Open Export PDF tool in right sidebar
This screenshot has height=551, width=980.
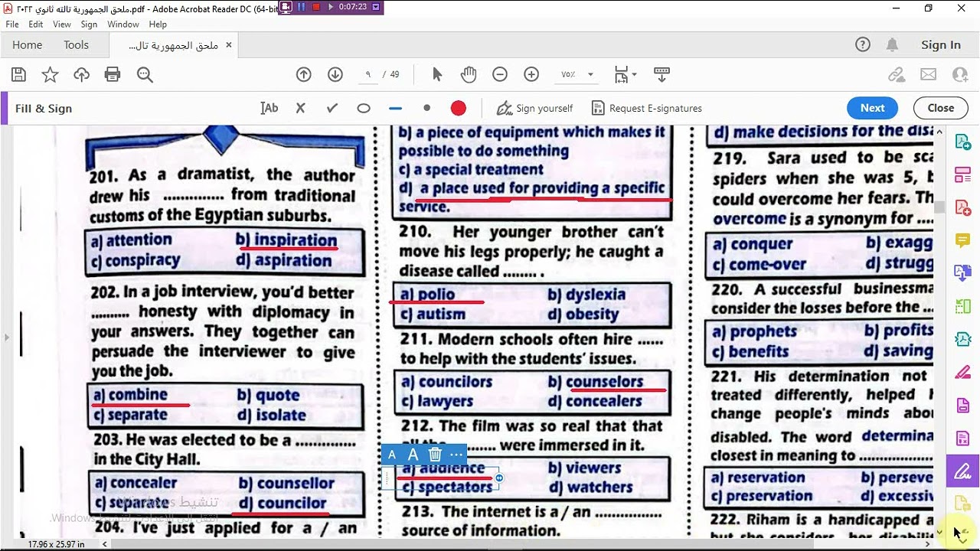pos(962,142)
